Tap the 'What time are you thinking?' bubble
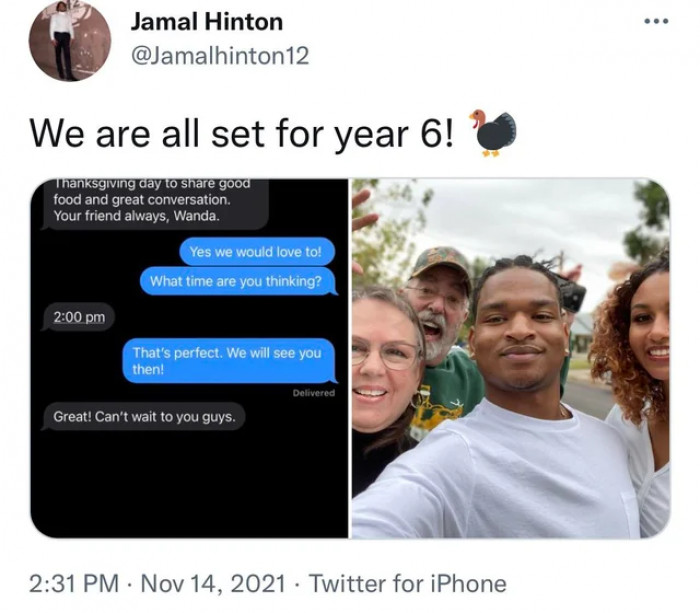 click(238, 281)
